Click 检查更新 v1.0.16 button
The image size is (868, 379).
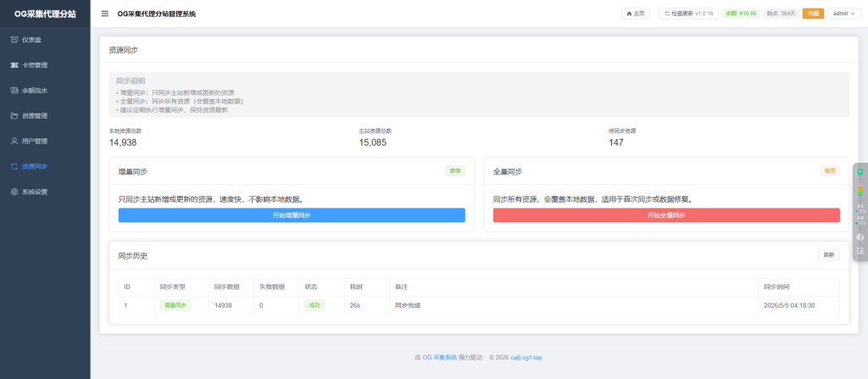[x=688, y=14]
